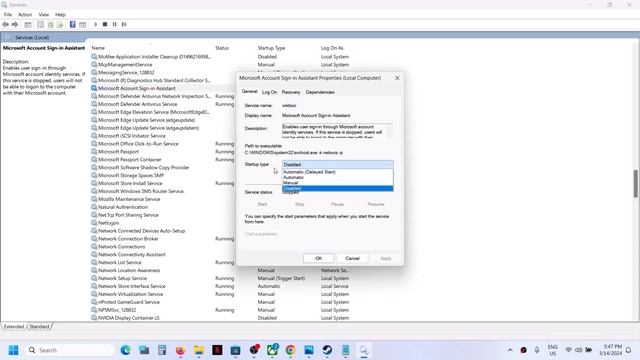Sort by the Log On As column header

coord(332,48)
